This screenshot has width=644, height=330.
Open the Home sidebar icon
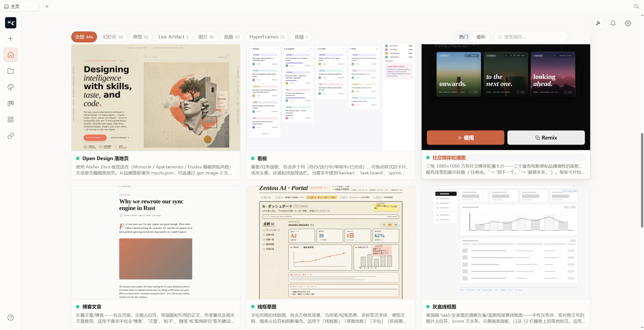point(11,55)
